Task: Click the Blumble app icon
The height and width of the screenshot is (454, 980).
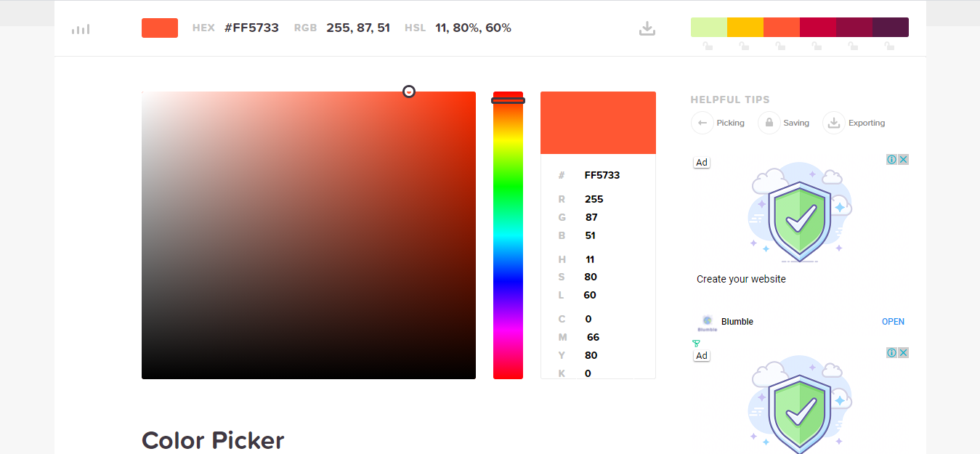Action: (x=707, y=321)
